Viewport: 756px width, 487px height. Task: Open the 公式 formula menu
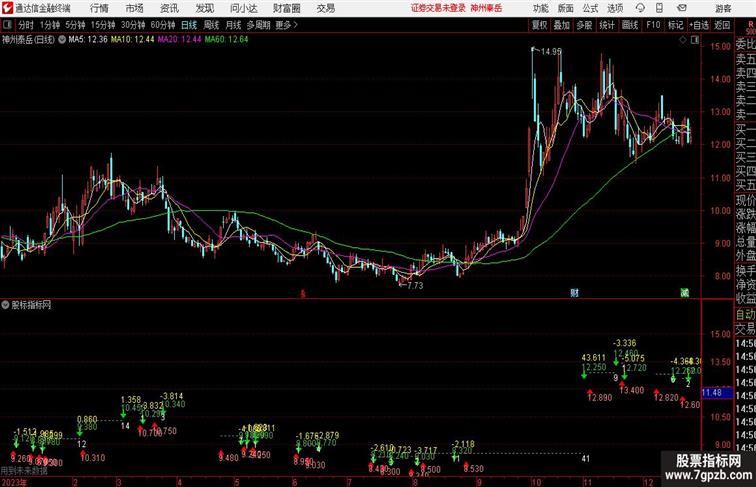pyautogui.click(x=590, y=8)
